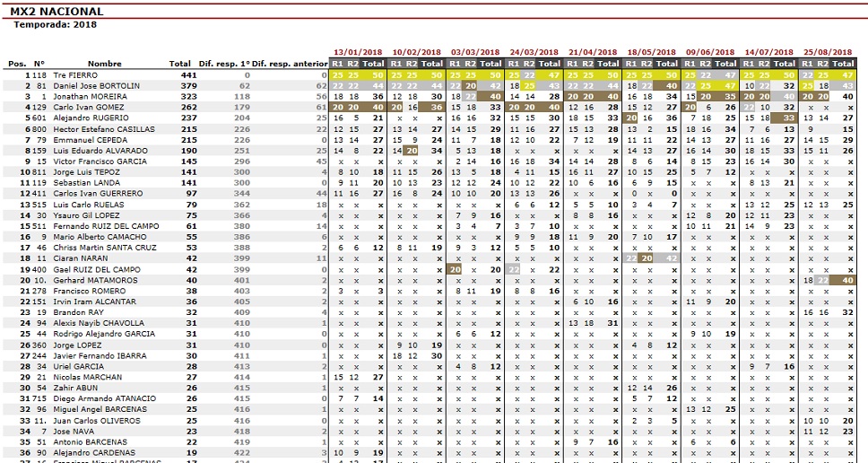This screenshot has height=463, width=868.
Task: Select the 09/06/2018 date header
Action: (x=710, y=53)
